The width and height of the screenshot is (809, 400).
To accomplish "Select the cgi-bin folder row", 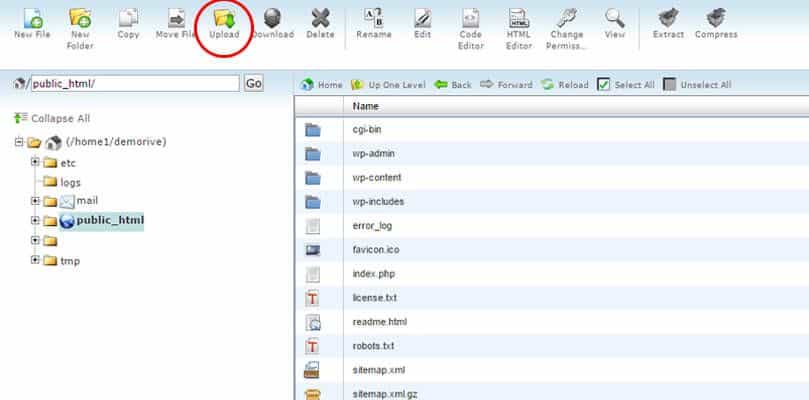I will 552,130.
